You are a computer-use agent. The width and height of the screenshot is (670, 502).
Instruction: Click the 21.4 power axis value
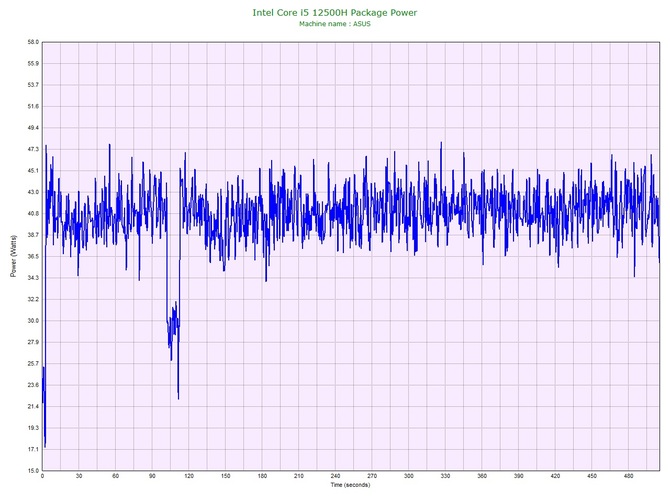click(x=33, y=406)
